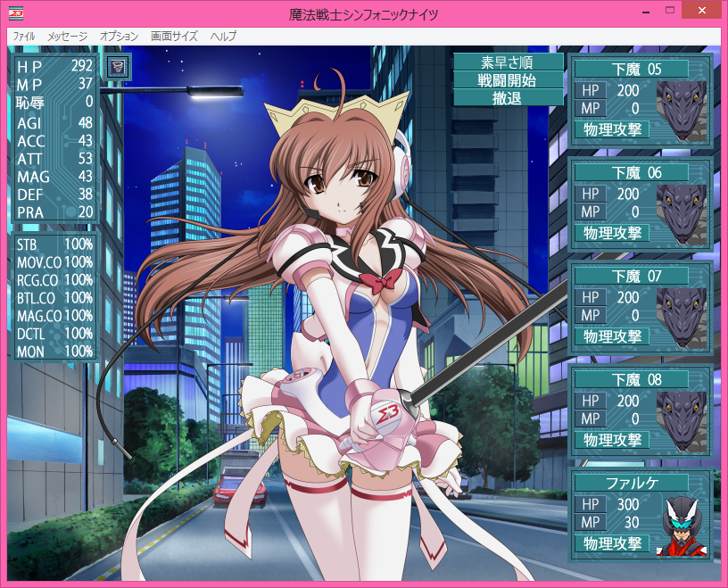Click the ACC 43 stat row
728x588 pixels.
(x=54, y=141)
